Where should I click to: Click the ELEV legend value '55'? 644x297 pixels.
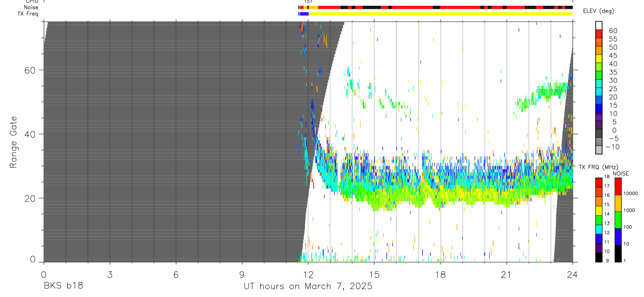tap(614, 39)
